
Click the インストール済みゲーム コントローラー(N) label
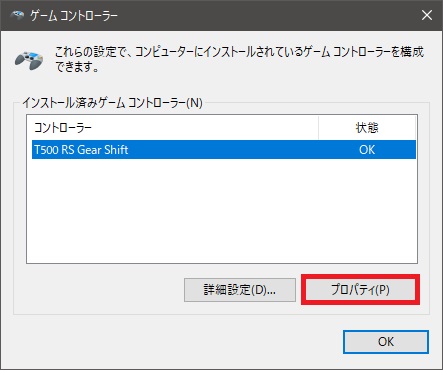112,103
